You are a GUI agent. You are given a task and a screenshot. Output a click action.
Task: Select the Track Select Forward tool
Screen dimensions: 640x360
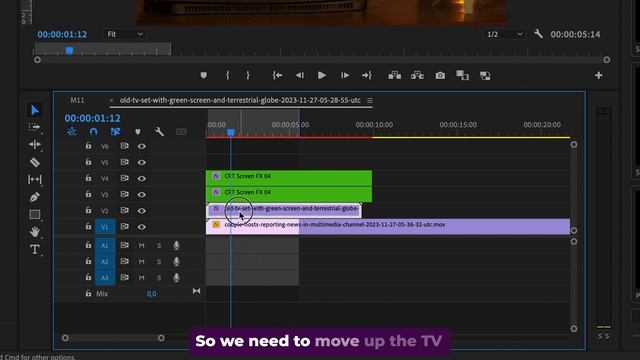(35, 127)
